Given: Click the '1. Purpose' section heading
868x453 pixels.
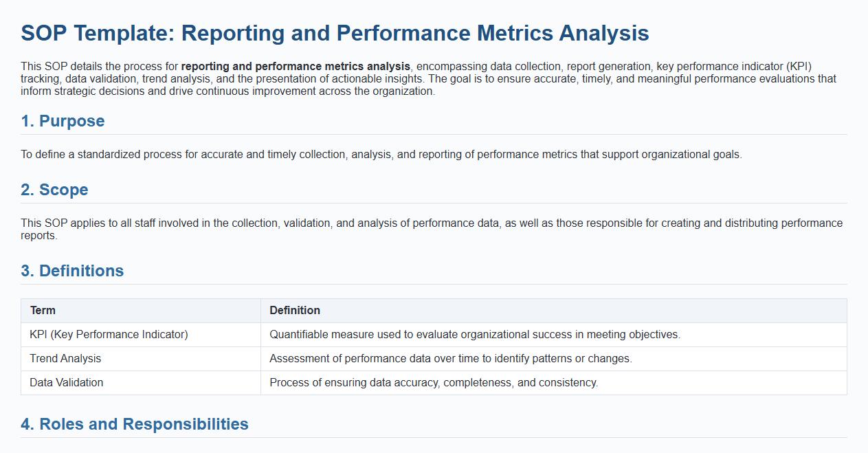Looking at the screenshot, I should [x=63, y=121].
